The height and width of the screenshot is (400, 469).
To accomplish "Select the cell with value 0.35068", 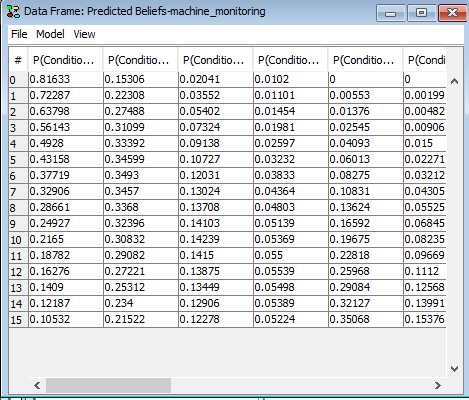I will pyautogui.click(x=366, y=320).
